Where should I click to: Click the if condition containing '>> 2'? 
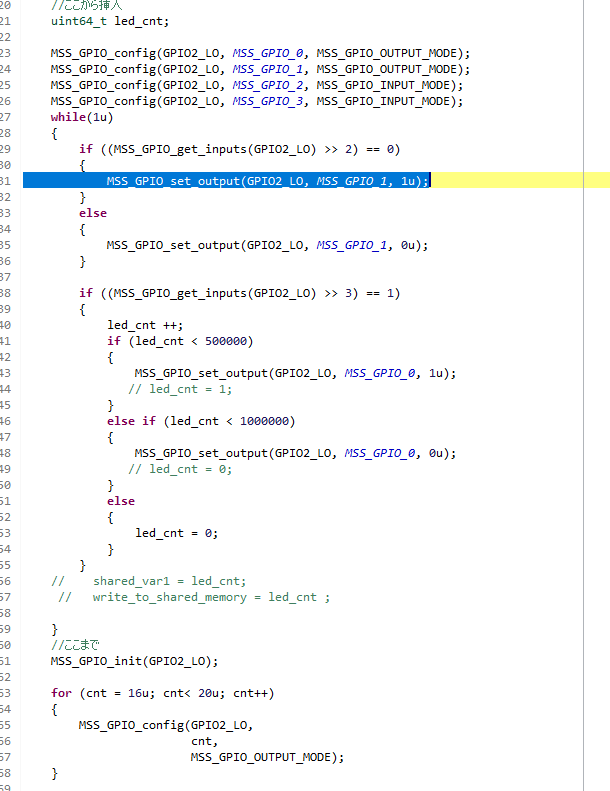tap(239, 149)
